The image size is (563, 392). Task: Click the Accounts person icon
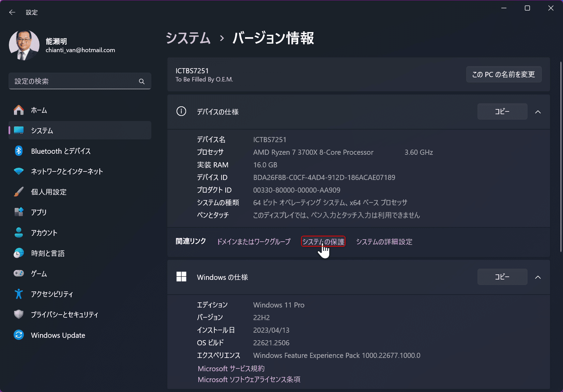[x=19, y=232]
